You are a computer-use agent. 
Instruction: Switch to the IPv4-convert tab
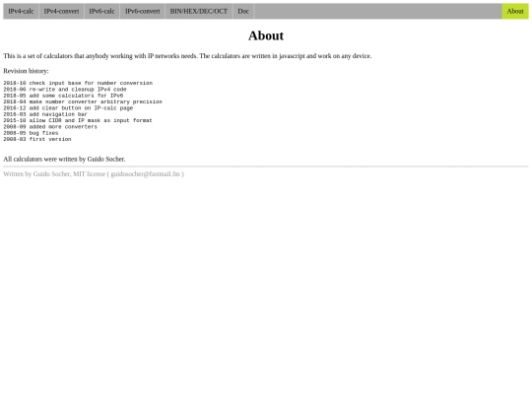(x=61, y=11)
